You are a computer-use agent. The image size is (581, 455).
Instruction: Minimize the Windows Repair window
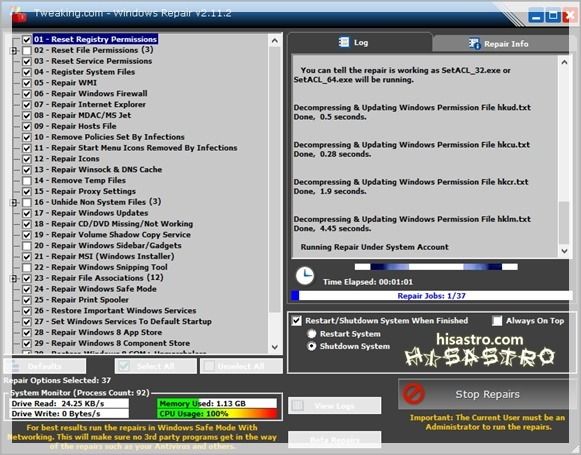[x=535, y=16]
